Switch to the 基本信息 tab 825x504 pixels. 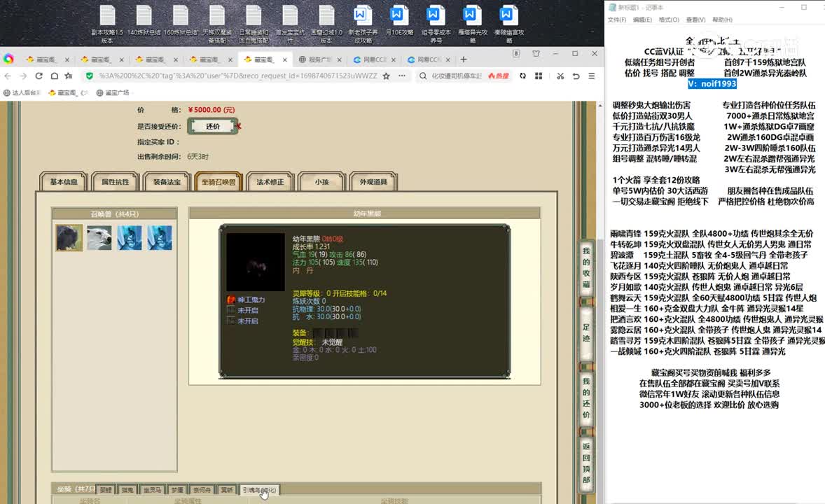(x=64, y=182)
